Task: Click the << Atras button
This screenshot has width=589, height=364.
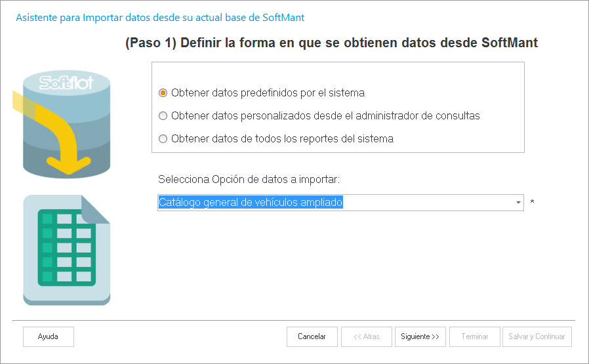Action: point(367,336)
